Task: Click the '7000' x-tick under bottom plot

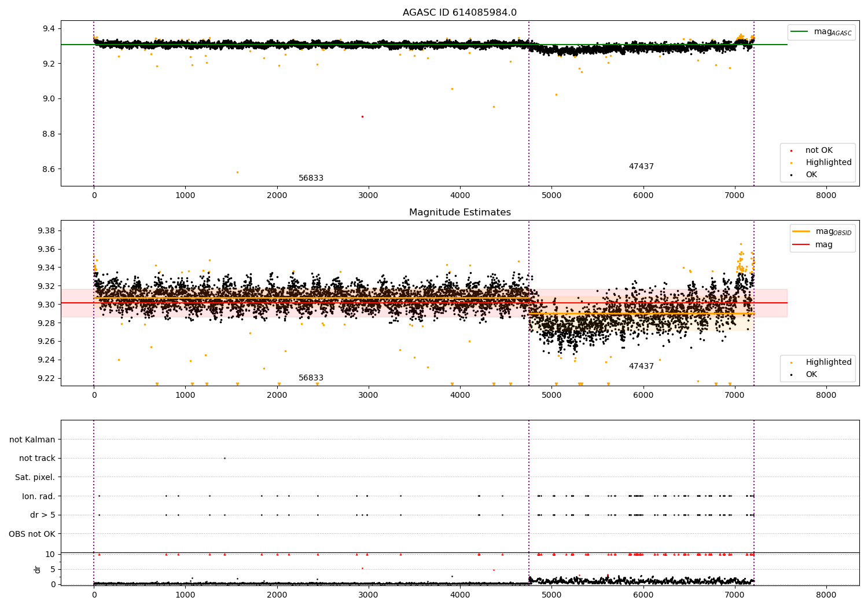Action: tap(734, 595)
